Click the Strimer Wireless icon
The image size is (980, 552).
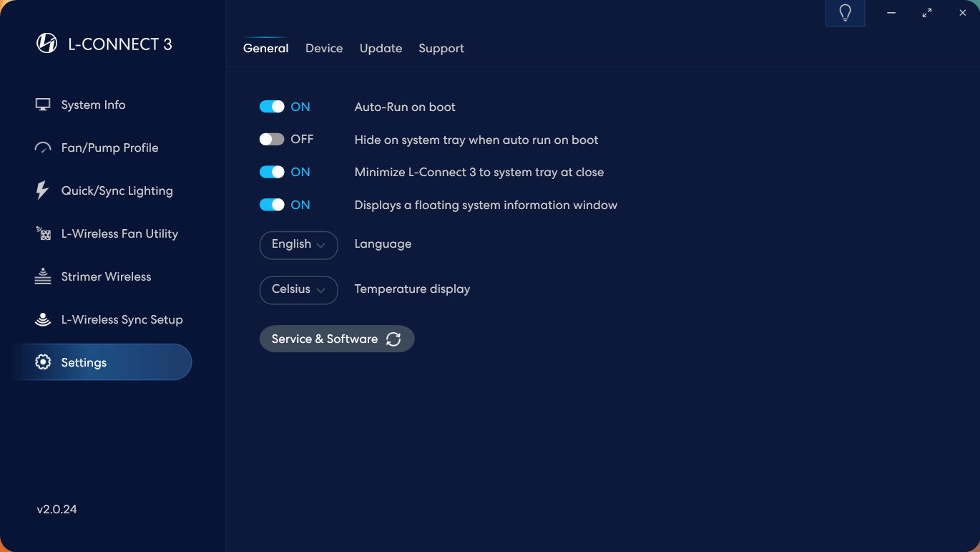click(43, 277)
